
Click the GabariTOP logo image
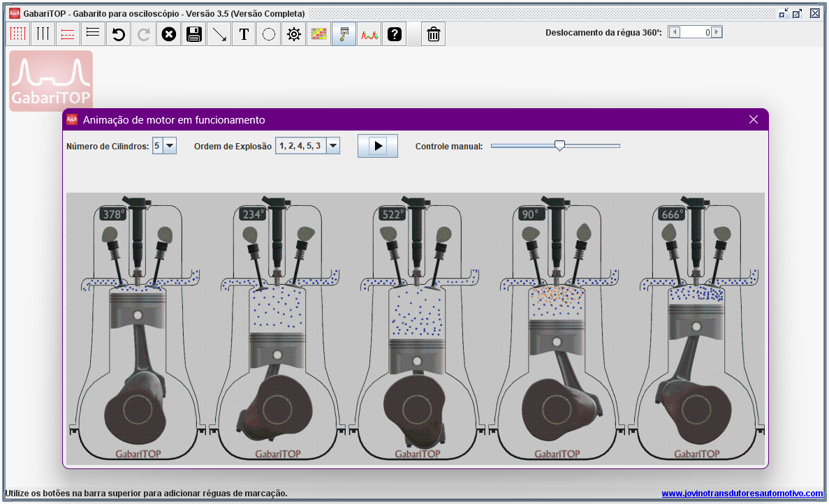tap(51, 81)
